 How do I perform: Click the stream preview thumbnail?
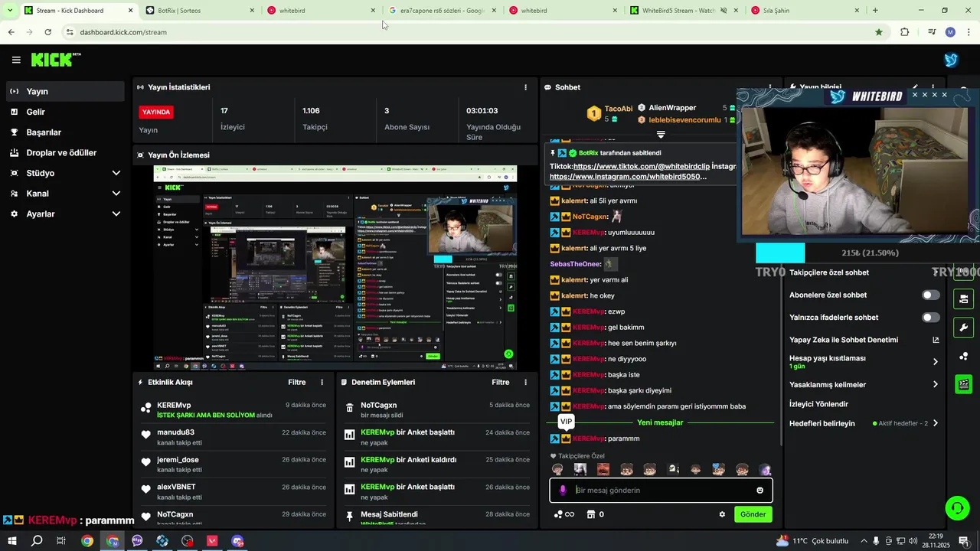pyautogui.click(x=335, y=268)
